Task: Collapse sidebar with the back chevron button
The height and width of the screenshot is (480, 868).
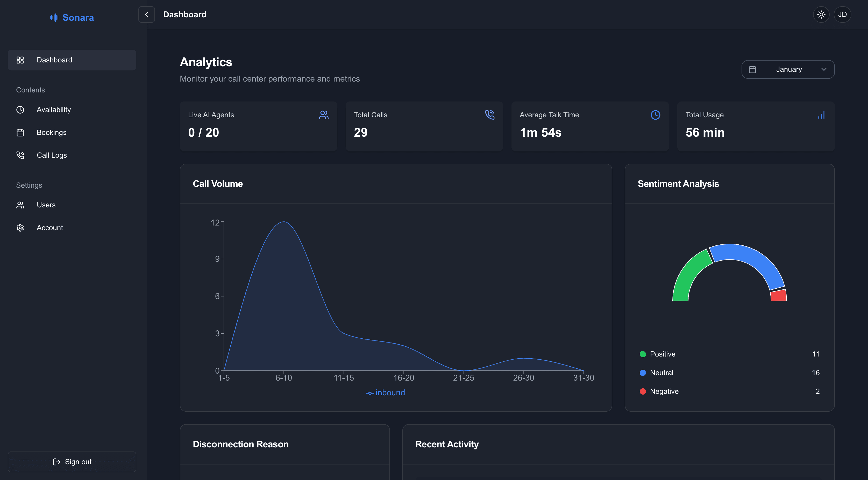Action: tap(147, 14)
